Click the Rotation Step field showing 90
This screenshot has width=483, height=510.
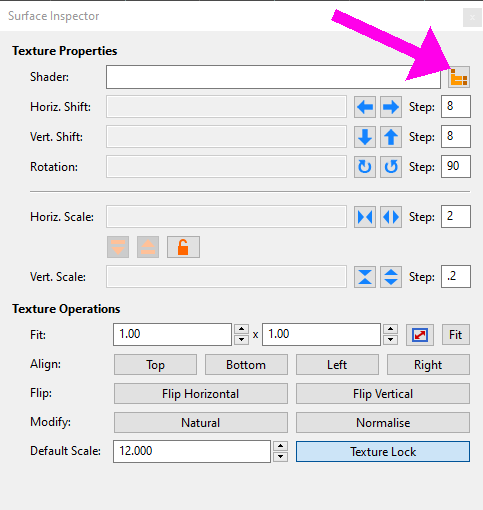point(456,166)
